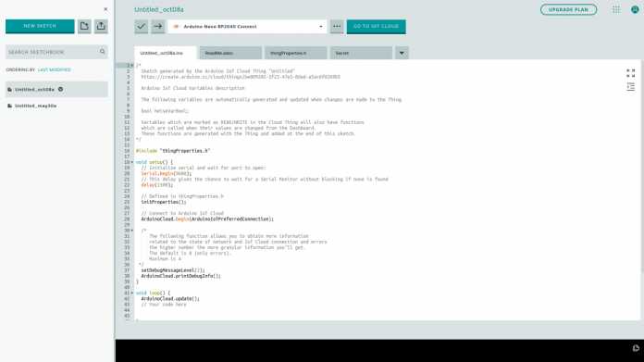
Task: Click the search magnifier in sketchbook
Action: pos(103,52)
